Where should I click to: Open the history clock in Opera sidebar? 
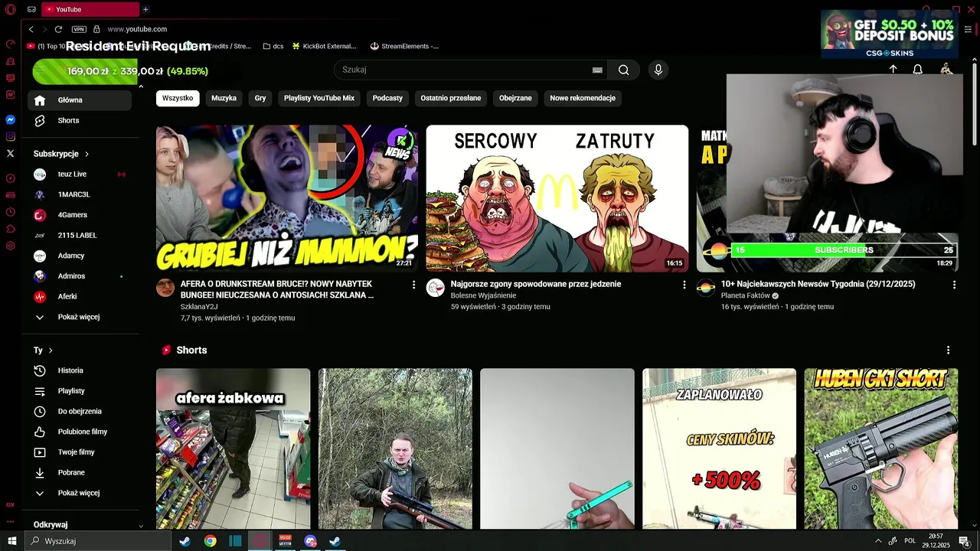tap(11, 212)
